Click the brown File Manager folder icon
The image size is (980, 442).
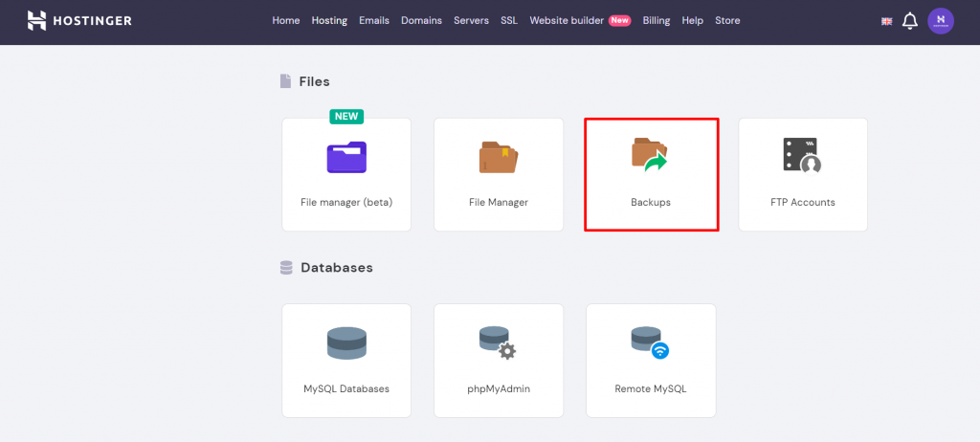click(x=498, y=157)
